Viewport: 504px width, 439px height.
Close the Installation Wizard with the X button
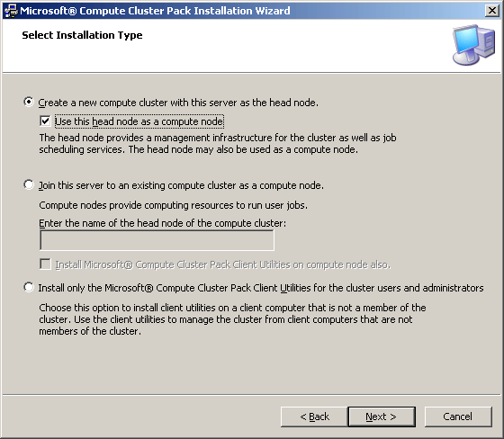point(492,11)
